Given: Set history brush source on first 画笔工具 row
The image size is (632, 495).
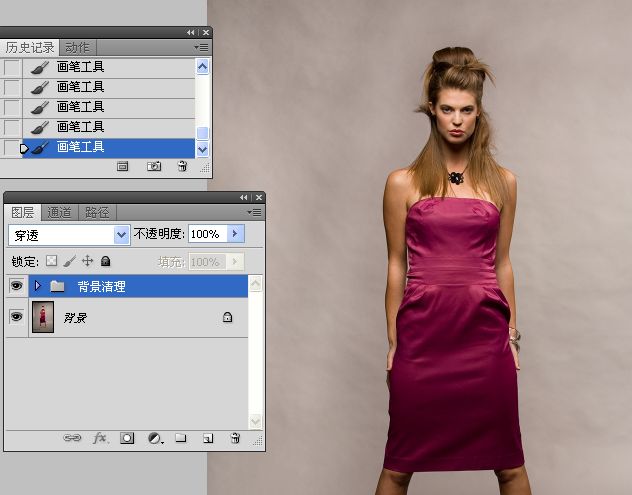Looking at the screenshot, I should (x=11, y=67).
